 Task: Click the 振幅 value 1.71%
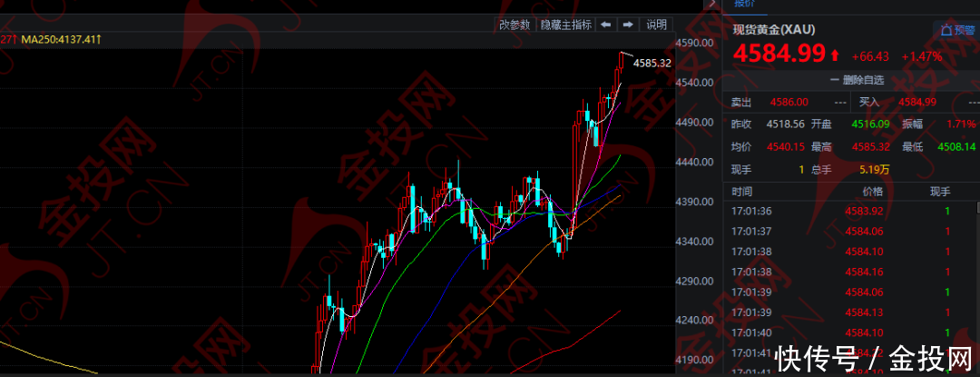click(961, 124)
